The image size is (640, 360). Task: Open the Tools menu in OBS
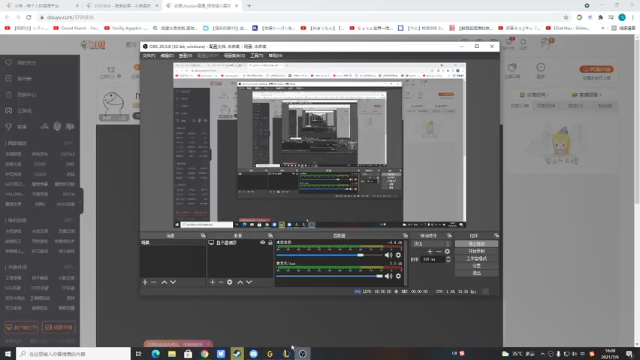tap(256, 56)
